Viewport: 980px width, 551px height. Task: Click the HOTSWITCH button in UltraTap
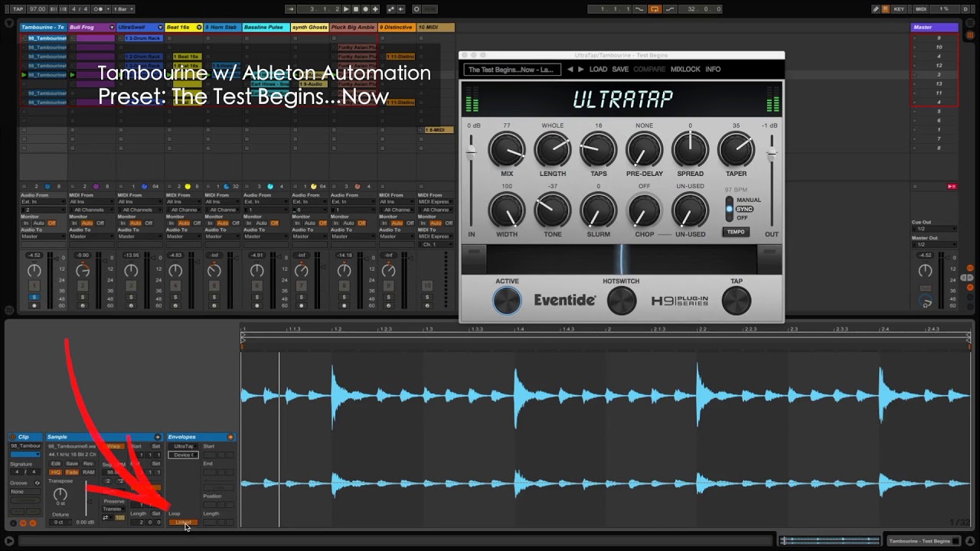(x=622, y=301)
